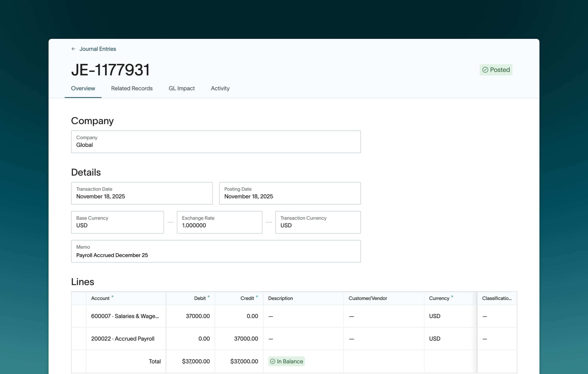Click the In Balance checkmark icon

tap(273, 361)
